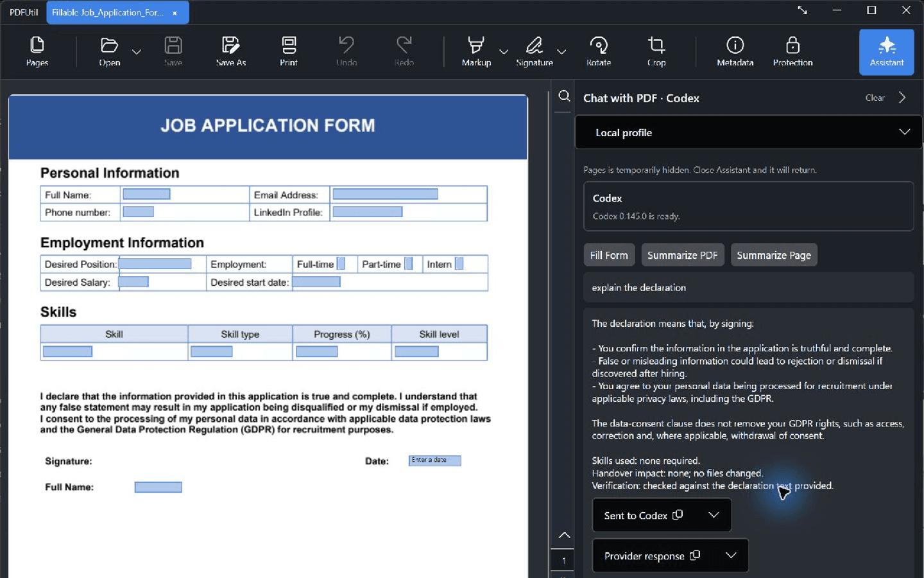Click the search magnifier icon
Screen dimensions: 924x578
pos(564,96)
